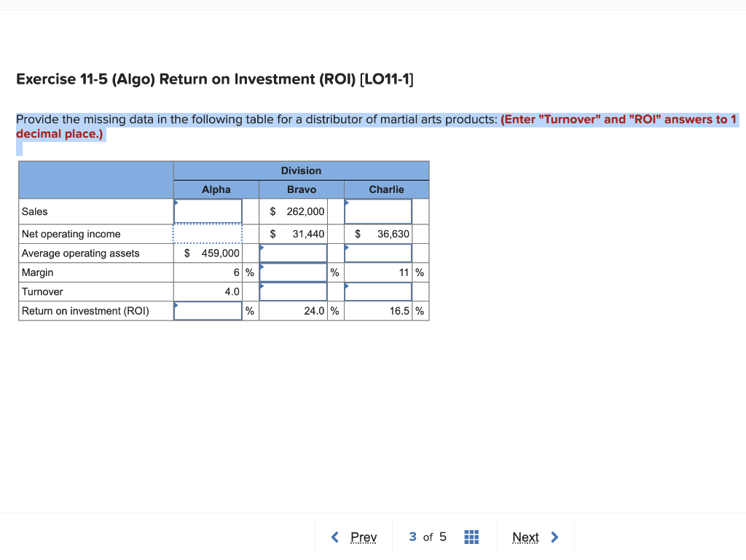Screen dimensions: 746x560
Task: Click the Margin row label
Action: pyautogui.click(x=38, y=272)
